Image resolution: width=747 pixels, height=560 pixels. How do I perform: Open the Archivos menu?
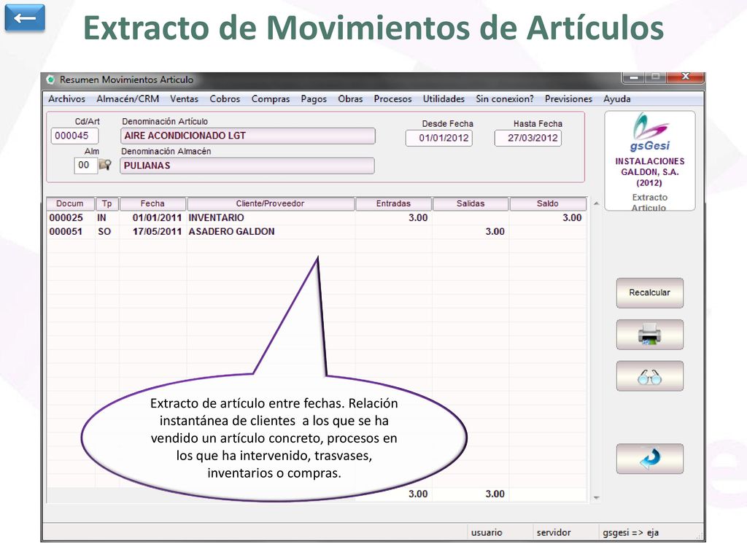66,99
